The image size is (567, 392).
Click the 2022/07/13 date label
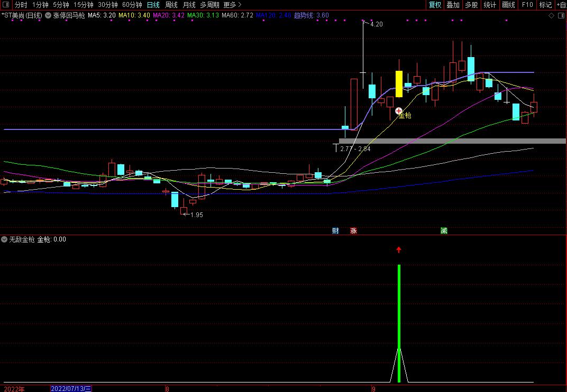click(71, 389)
